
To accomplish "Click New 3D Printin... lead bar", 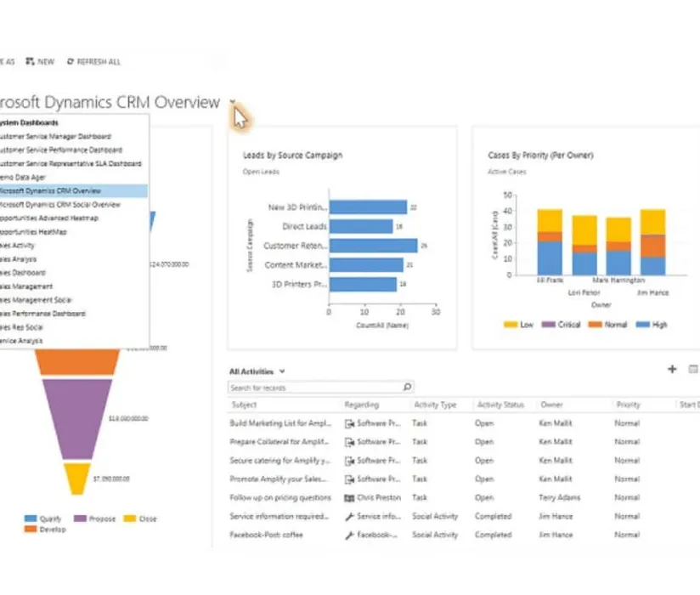I will (x=369, y=207).
